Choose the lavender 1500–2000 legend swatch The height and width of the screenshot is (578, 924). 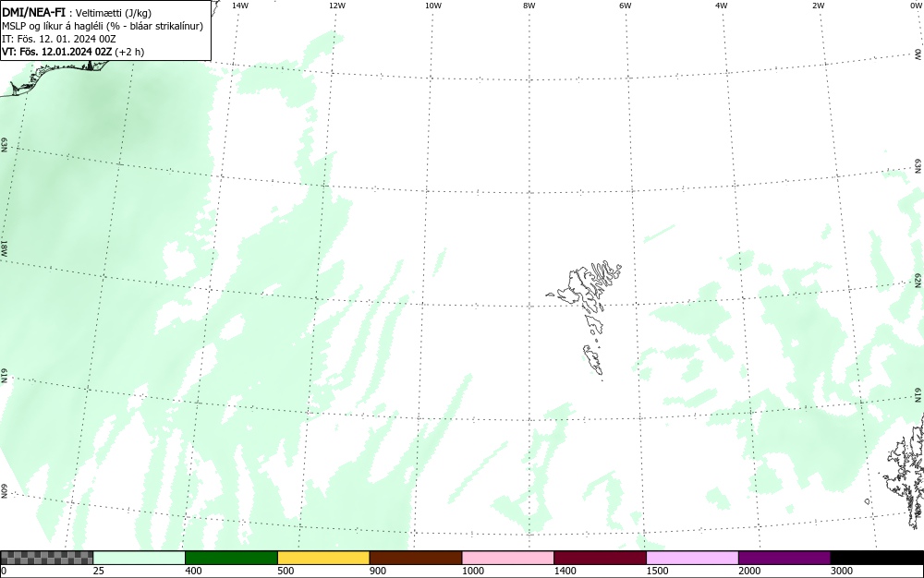pos(692,558)
